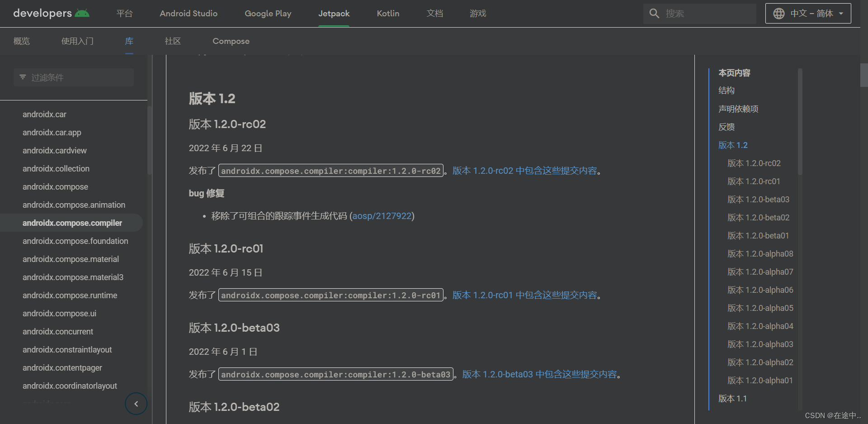Screen dimensions: 868x424
Task: Switch to the Compose tab
Action: pos(231,41)
